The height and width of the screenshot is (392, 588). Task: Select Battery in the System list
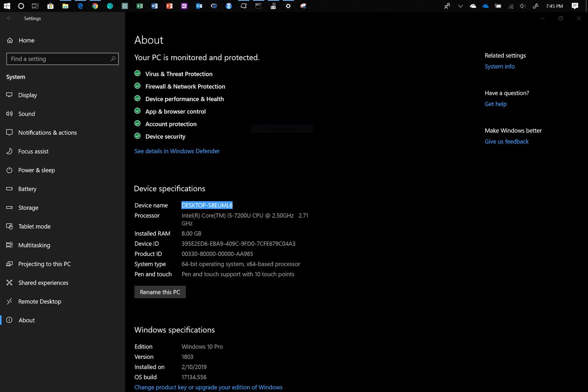click(62, 189)
